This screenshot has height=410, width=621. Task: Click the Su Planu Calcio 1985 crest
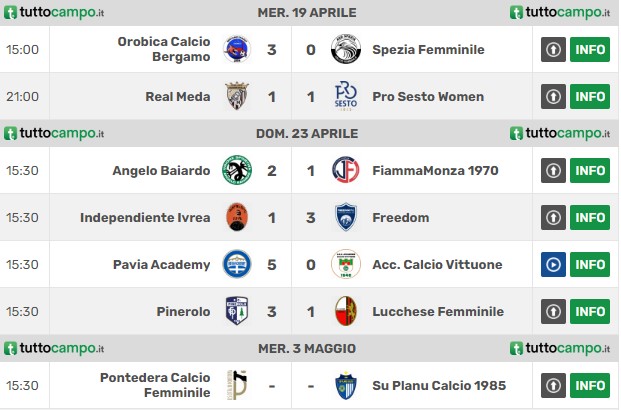tap(346, 385)
